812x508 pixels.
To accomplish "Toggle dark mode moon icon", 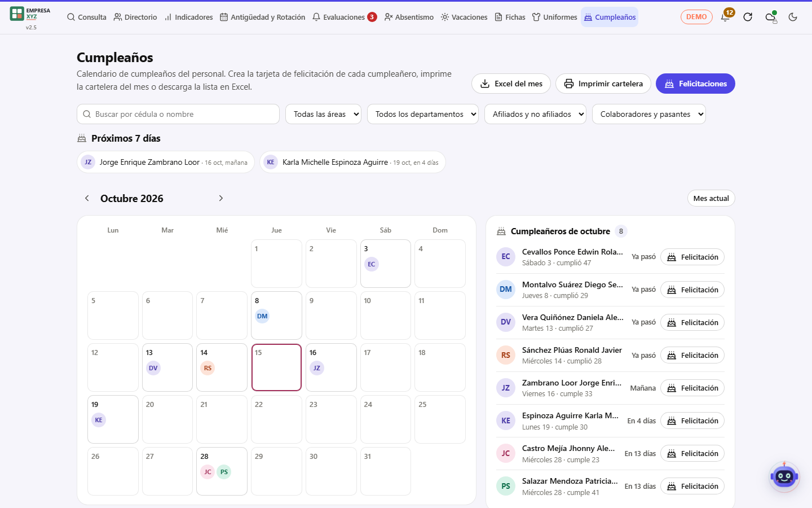I will pos(793,17).
